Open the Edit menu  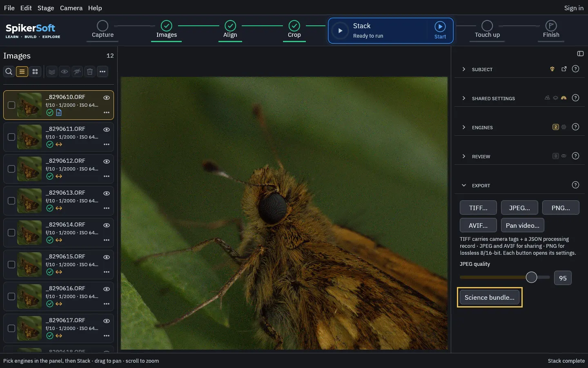click(x=26, y=8)
